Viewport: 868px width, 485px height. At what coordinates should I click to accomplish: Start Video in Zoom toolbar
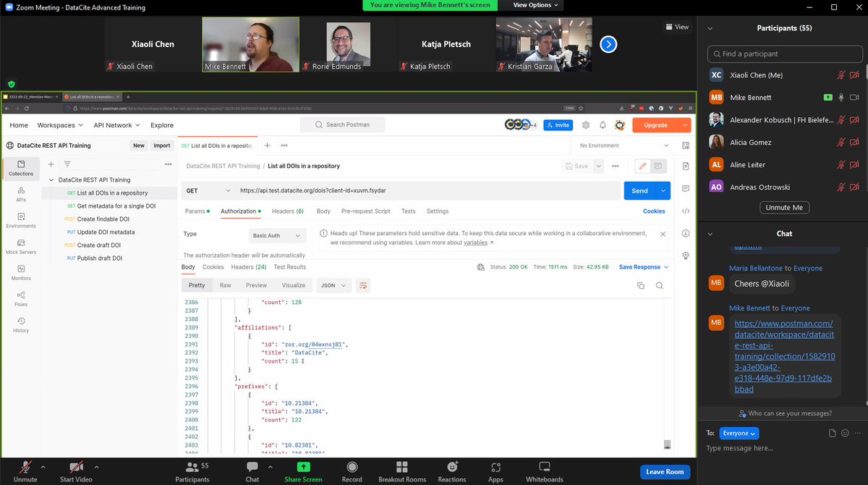tap(76, 471)
